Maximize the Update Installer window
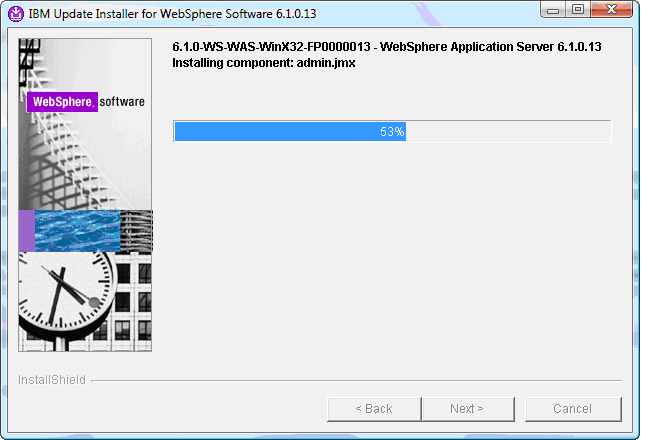The image size is (648, 440). tap(577, 10)
